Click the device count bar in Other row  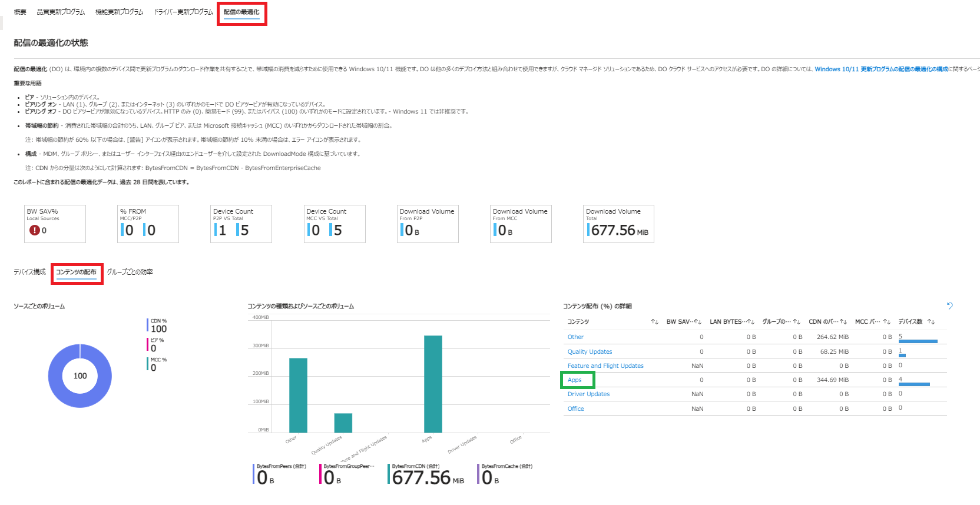(918, 341)
